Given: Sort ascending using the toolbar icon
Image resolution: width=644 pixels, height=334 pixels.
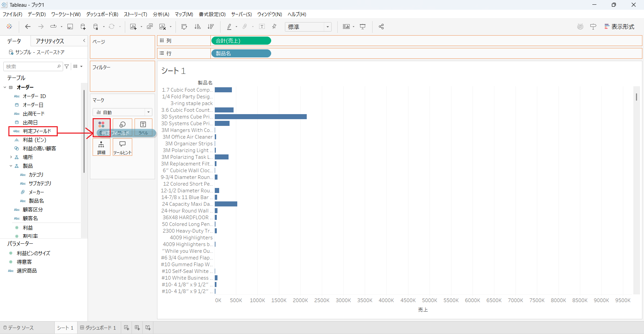Looking at the screenshot, I should coord(198,27).
